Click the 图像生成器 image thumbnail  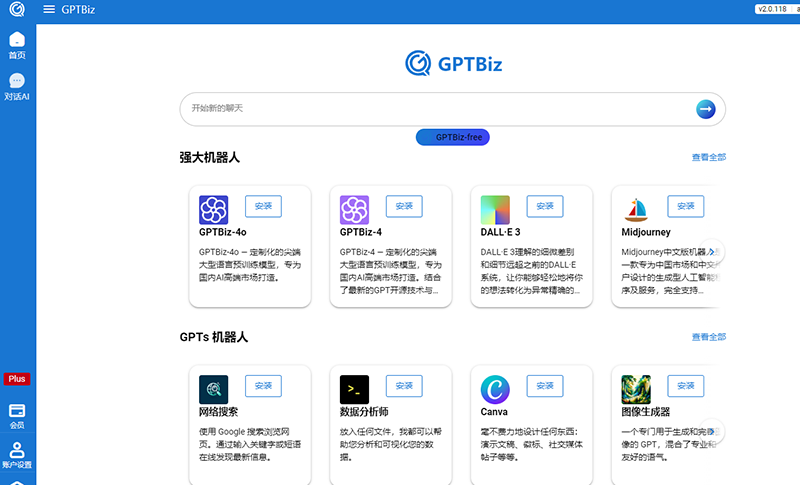pos(636,389)
